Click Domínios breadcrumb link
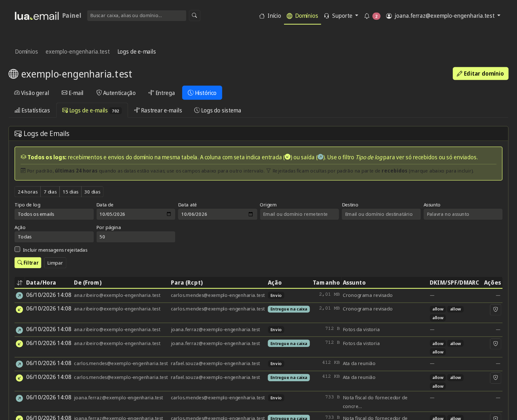 (26, 52)
